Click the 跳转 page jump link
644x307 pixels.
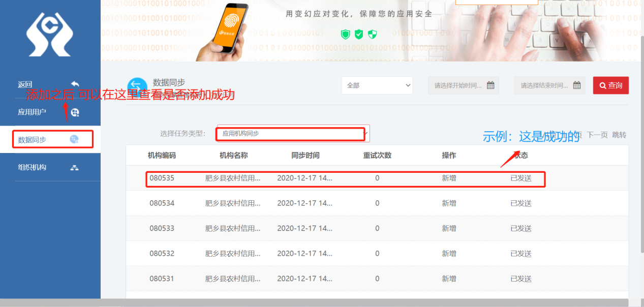click(x=619, y=135)
